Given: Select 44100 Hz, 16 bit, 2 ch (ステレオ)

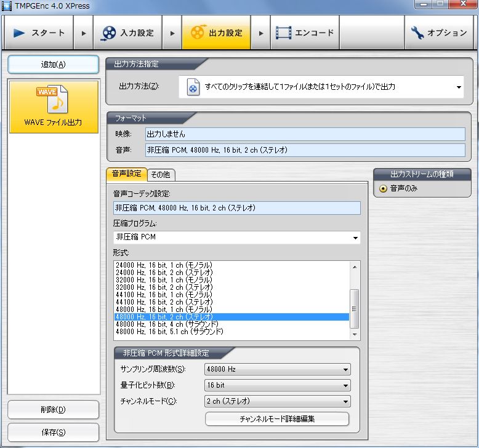Looking at the screenshot, I should point(231,302).
